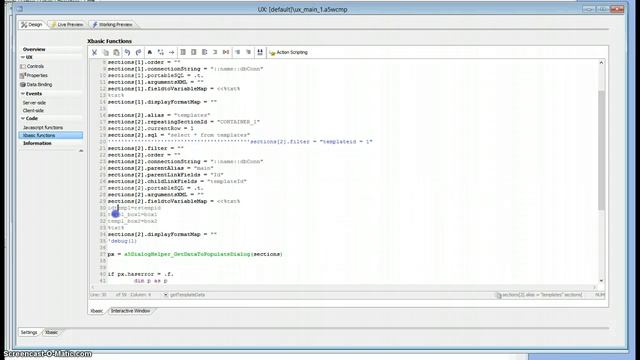Click the horizontal scroll-left arrow in the editor

[93, 287]
